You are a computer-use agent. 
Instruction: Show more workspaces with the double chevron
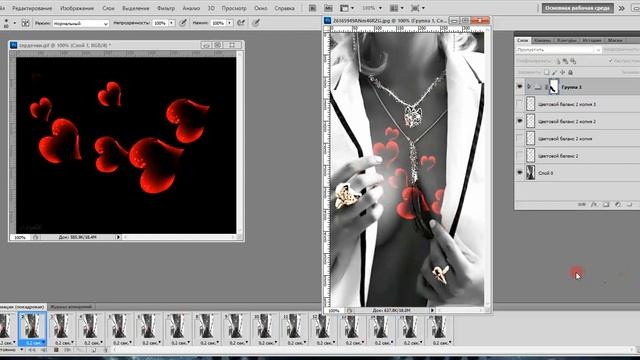click(x=622, y=8)
